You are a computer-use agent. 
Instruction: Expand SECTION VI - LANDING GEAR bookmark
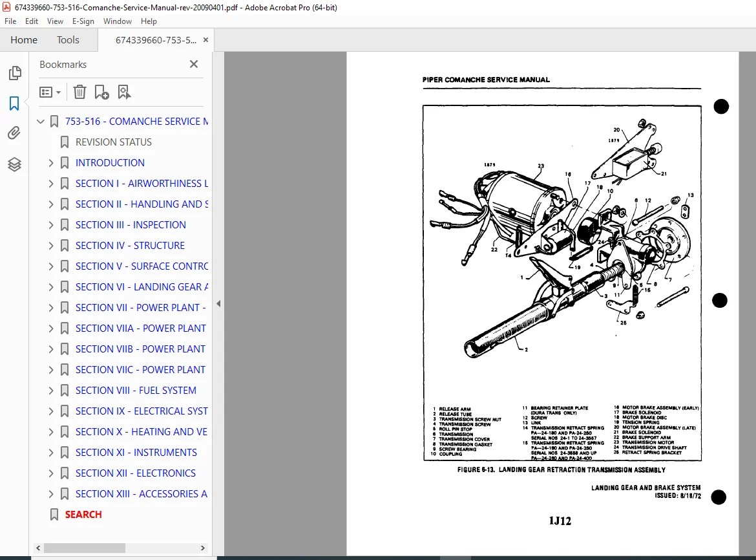[51, 288]
